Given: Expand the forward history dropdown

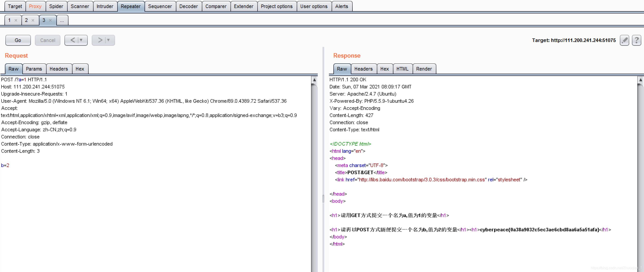Looking at the screenshot, I should coord(109,40).
